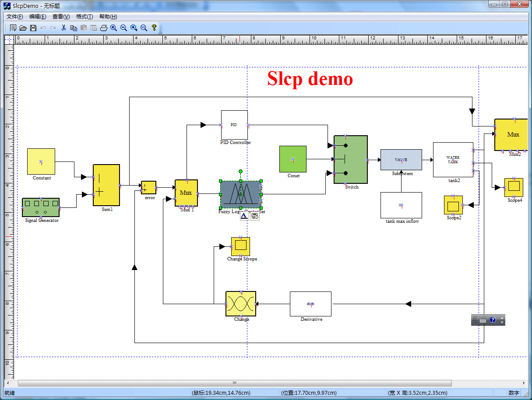The image size is (532, 400).
Task: Zoom in with the plus magnifier icon
Action: click(114, 28)
